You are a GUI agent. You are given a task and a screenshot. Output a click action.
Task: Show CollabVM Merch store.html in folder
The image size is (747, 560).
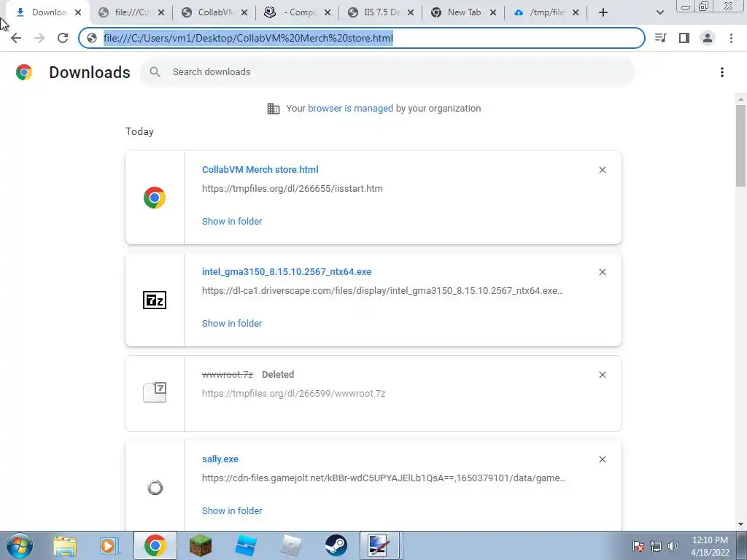(x=232, y=222)
